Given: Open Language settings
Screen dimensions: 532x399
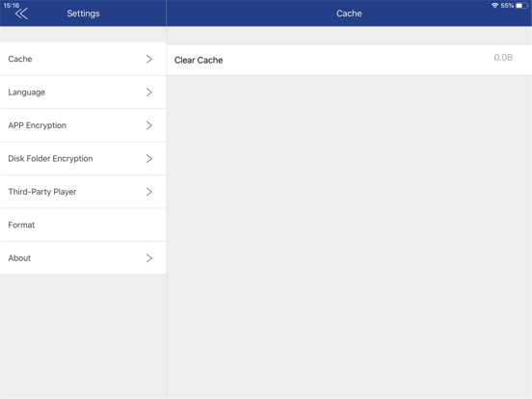Looking at the screenshot, I should [x=83, y=93].
